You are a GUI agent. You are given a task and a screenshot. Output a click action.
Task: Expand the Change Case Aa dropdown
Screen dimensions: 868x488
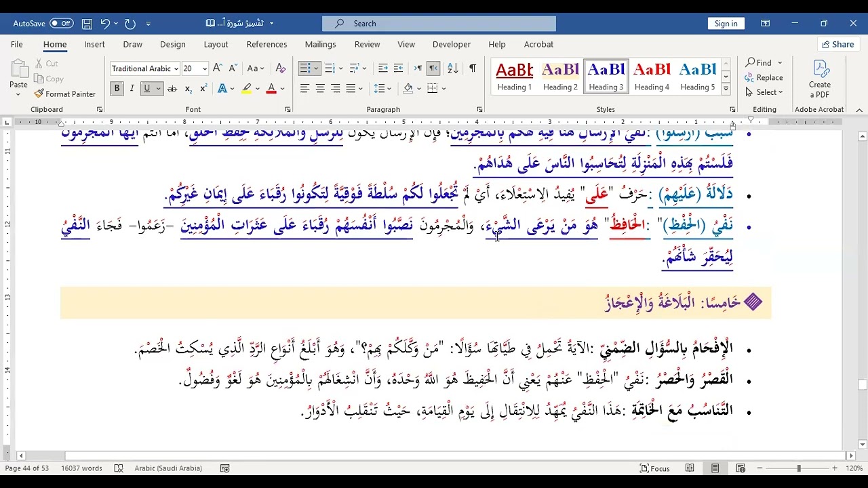coord(256,68)
